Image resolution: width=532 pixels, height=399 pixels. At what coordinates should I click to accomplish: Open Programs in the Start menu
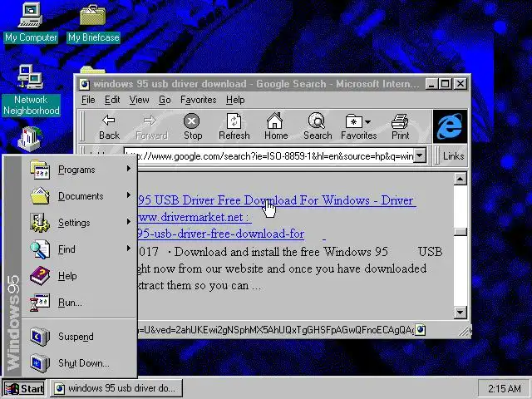80,170
